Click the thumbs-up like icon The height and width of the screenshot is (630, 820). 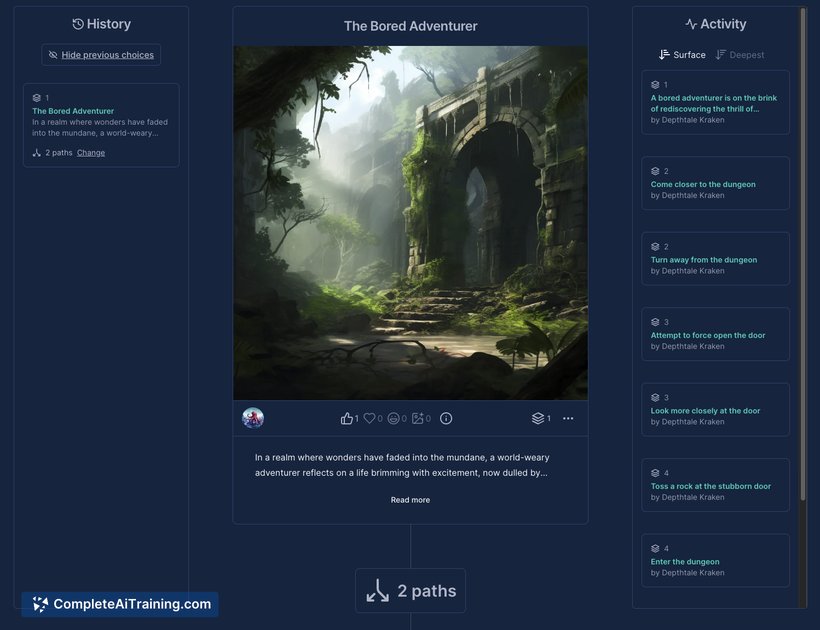point(346,418)
